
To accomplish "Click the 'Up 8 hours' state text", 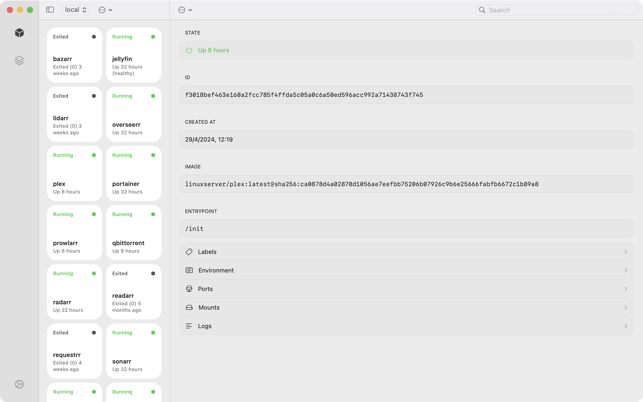I will 213,50.
